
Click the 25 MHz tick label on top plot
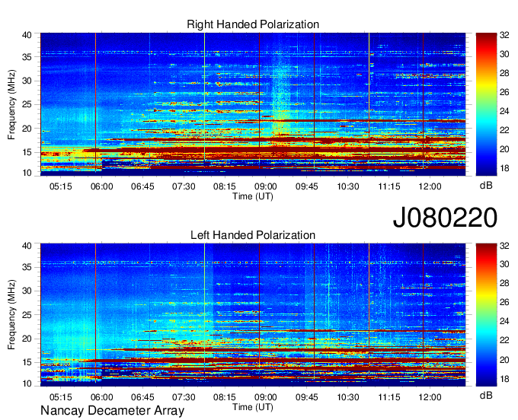point(27,104)
